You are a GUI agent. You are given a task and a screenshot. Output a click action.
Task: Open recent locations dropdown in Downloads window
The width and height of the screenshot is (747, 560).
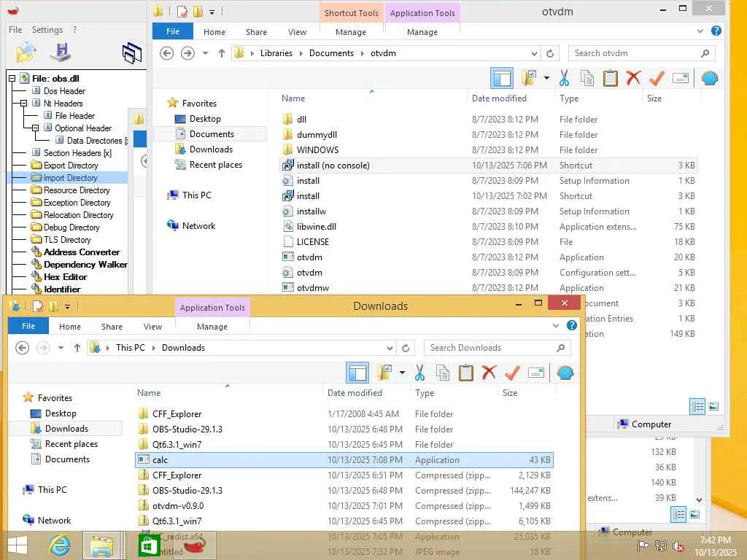61,348
